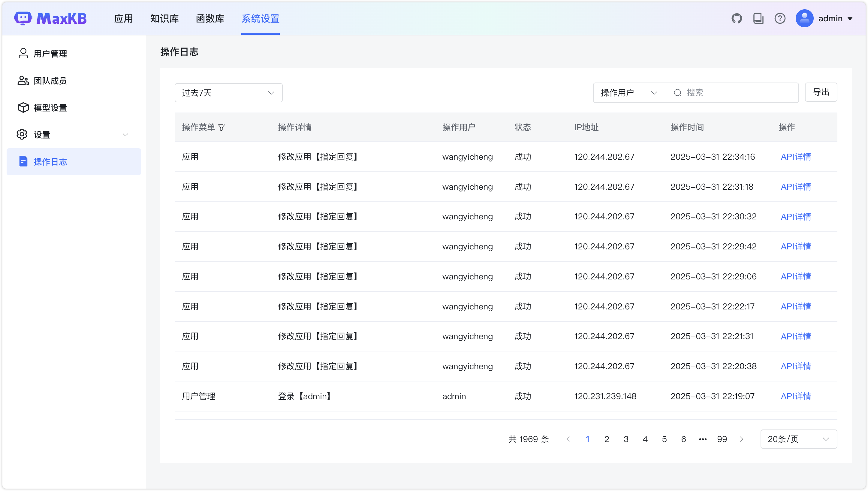Click the next page arrow

pos(741,439)
